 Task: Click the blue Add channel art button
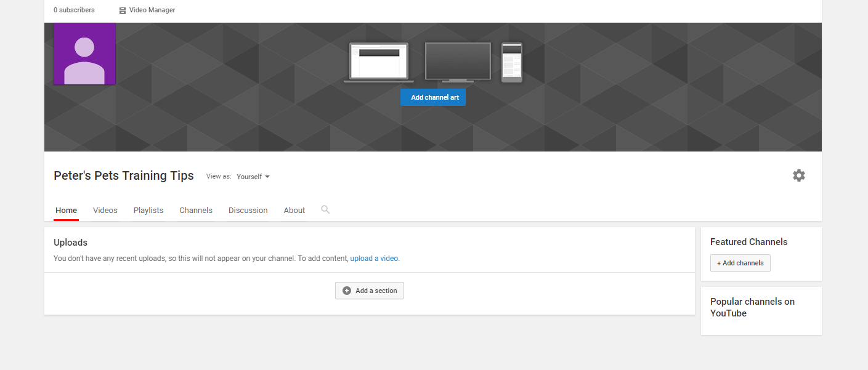[x=433, y=97]
